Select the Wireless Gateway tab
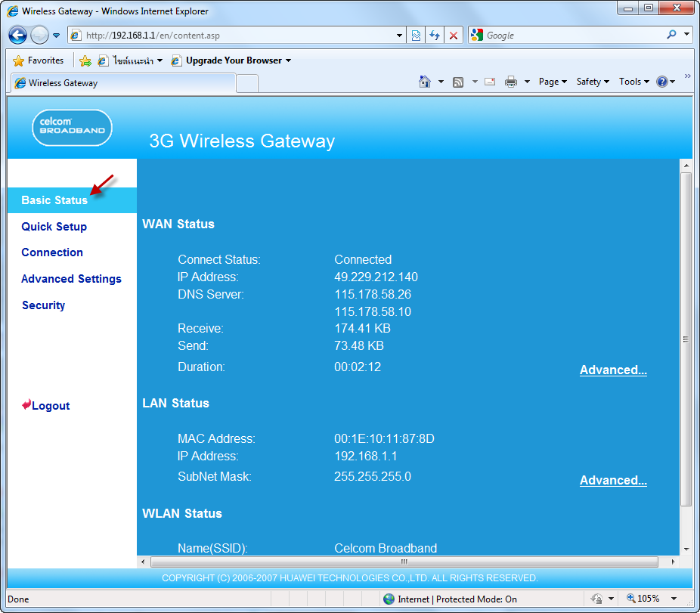 click(122, 83)
